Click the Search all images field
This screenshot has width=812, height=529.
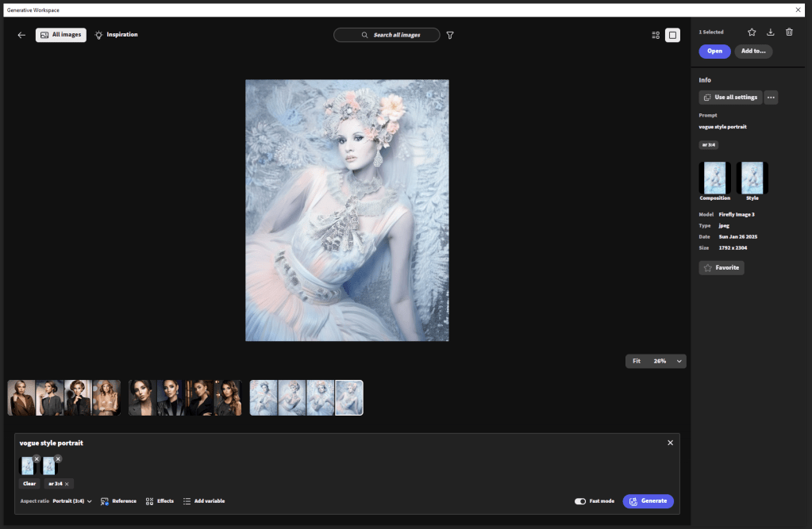(x=387, y=35)
